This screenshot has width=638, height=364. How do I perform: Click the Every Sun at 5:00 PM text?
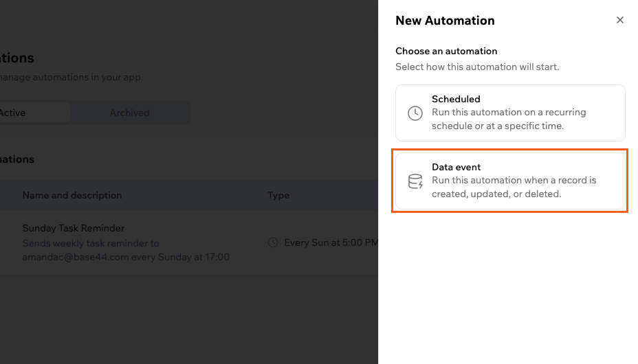pyautogui.click(x=331, y=242)
